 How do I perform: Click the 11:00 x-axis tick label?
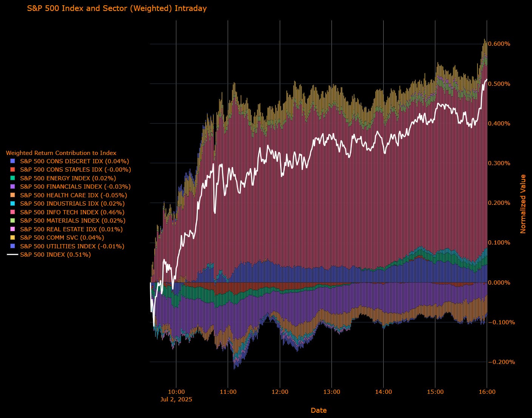pos(228,392)
